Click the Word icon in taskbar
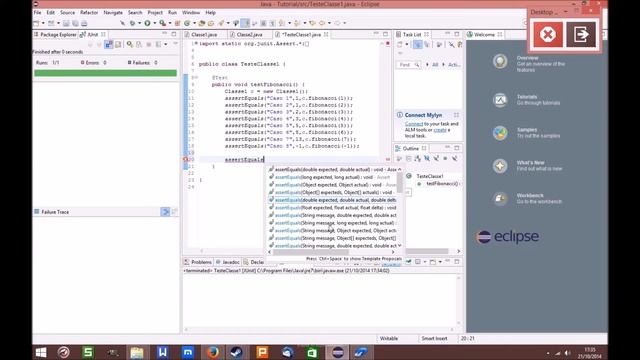Image resolution: width=640 pixels, height=360 pixels. click(162, 352)
